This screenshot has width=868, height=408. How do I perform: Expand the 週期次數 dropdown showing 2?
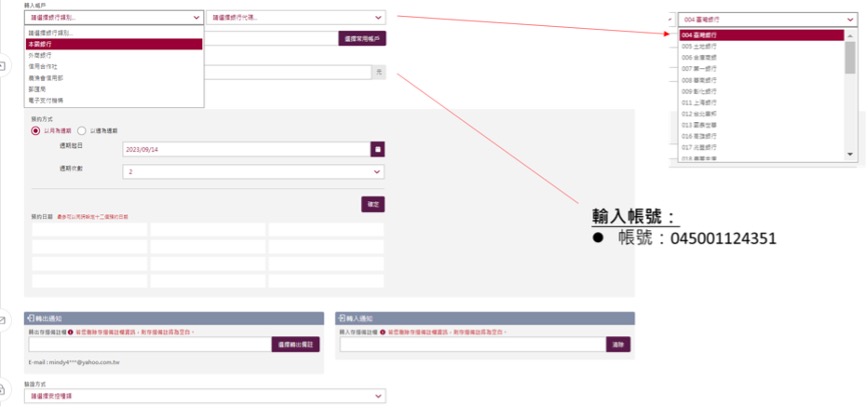[254, 172]
